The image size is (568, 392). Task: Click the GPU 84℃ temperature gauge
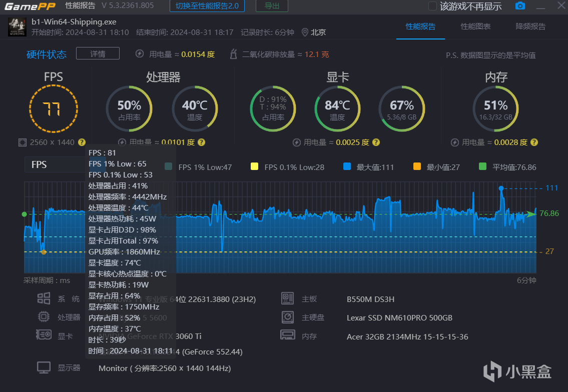(337, 109)
